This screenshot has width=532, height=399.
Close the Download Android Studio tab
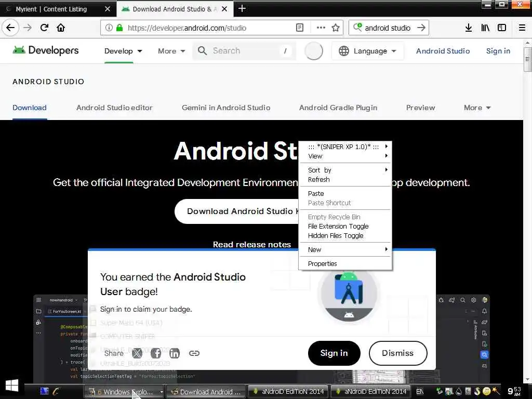[x=224, y=9]
